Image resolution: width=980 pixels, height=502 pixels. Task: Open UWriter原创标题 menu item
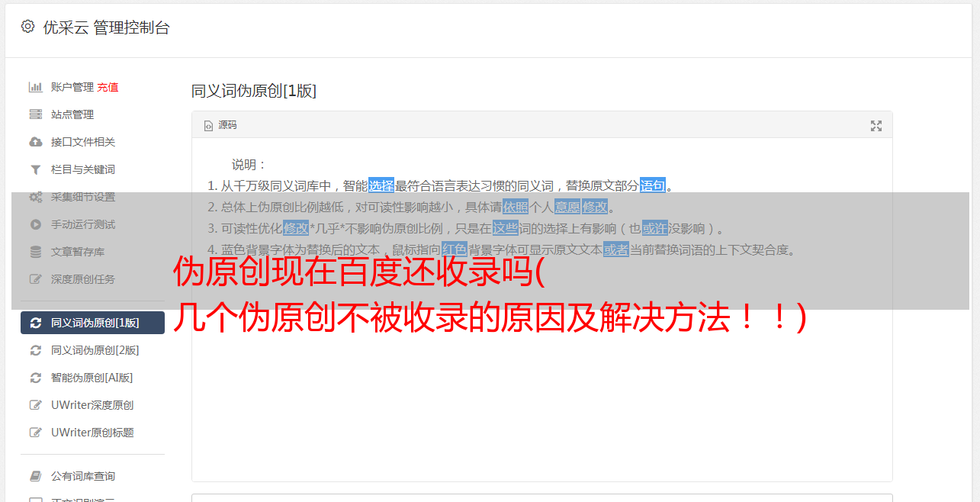pyautogui.click(x=92, y=433)
